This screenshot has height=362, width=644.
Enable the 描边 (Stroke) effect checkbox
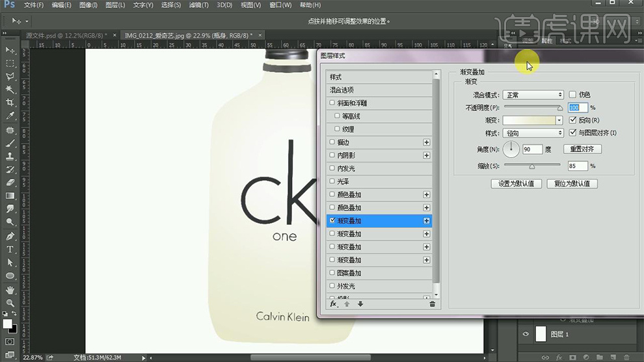(332, 142)
